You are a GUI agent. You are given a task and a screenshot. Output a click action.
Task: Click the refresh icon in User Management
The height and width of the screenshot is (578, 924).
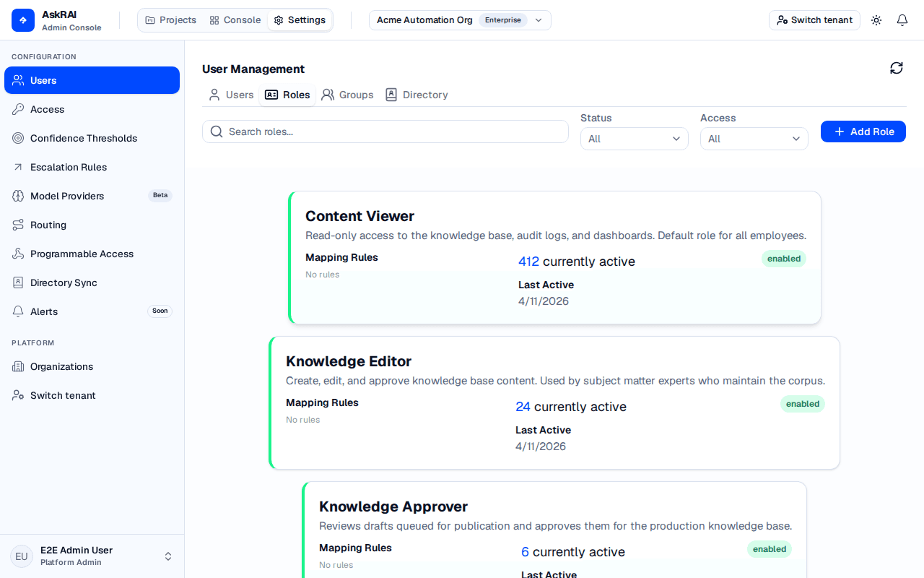click(x=897, y=68)
